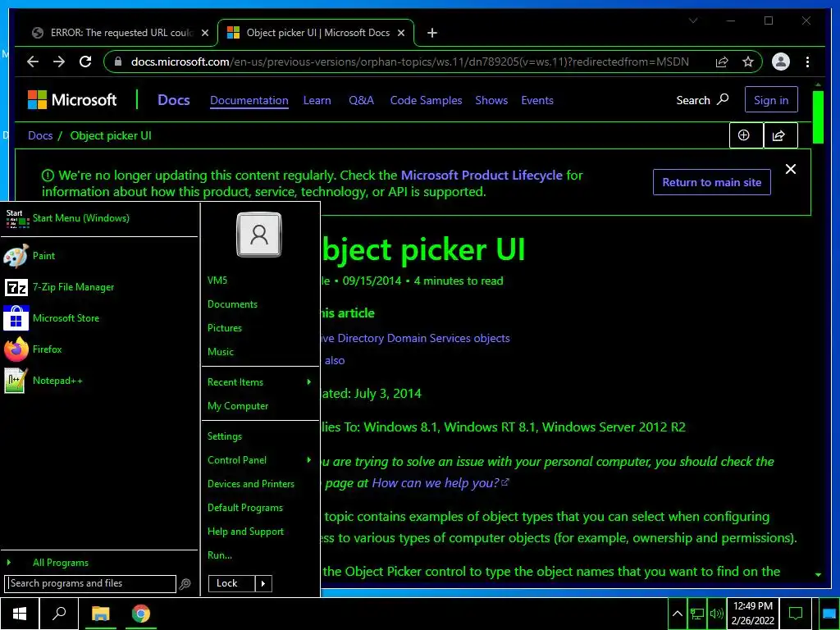Open Pictures from Start menu
The image size is (840, 630).
pyautogui.click(x=225, y=328)
